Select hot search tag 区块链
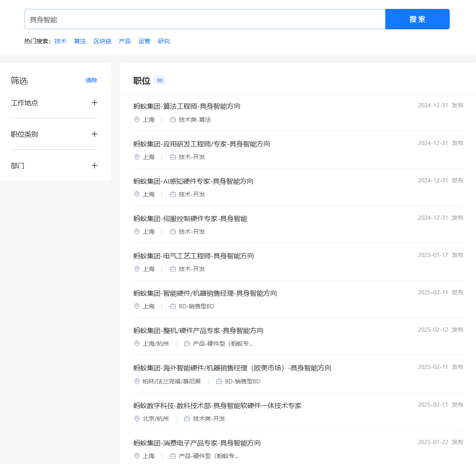Screen dimensions: 476x464 click(102, 41)
